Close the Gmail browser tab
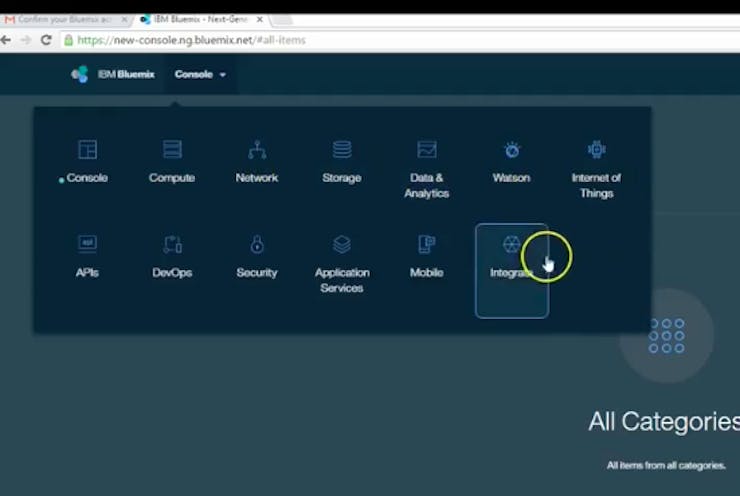740x496 pixels. (124, 20)
